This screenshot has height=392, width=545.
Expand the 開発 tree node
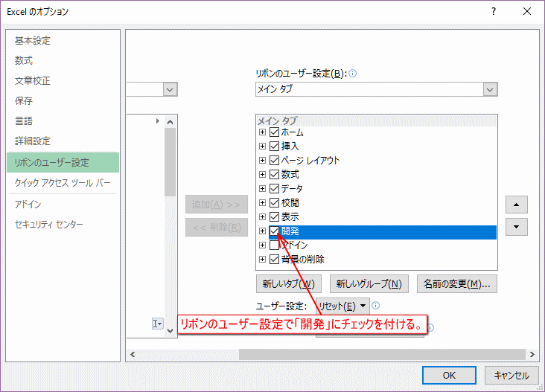[x=262, y=231]
